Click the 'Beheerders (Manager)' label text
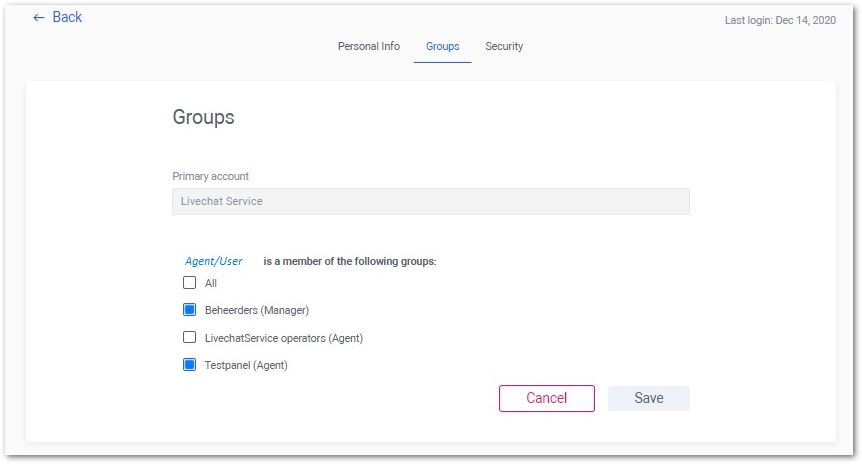Image resolution: width=862 pixels, height=464 pixels. 257,310
